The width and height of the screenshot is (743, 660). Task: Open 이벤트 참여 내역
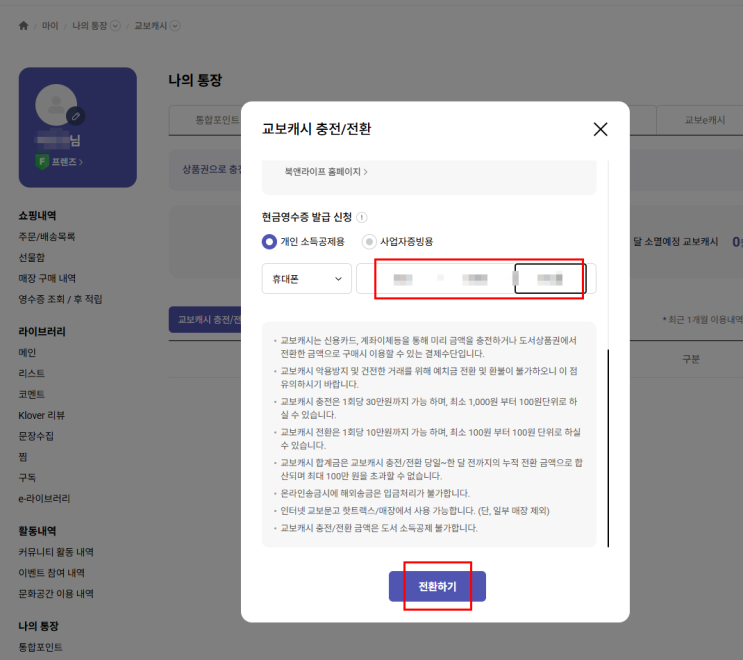pyautogui.click(x=51, y=573)
